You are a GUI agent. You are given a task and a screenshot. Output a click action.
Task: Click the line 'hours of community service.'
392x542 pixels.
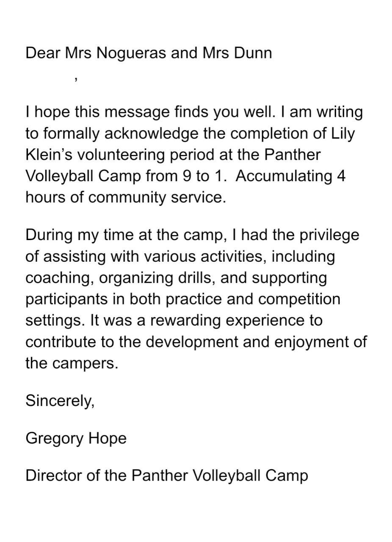pyautogui.click(x=126, y=198)
